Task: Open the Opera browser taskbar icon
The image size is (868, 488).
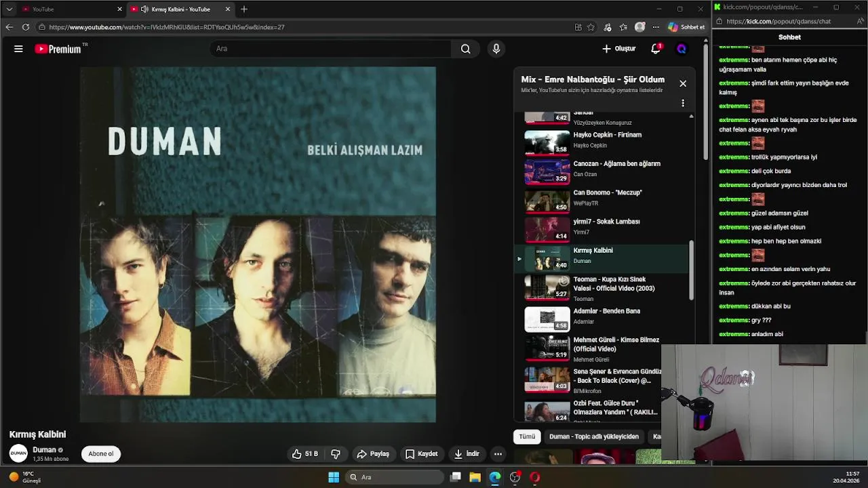Action: [x=534, y=477]
